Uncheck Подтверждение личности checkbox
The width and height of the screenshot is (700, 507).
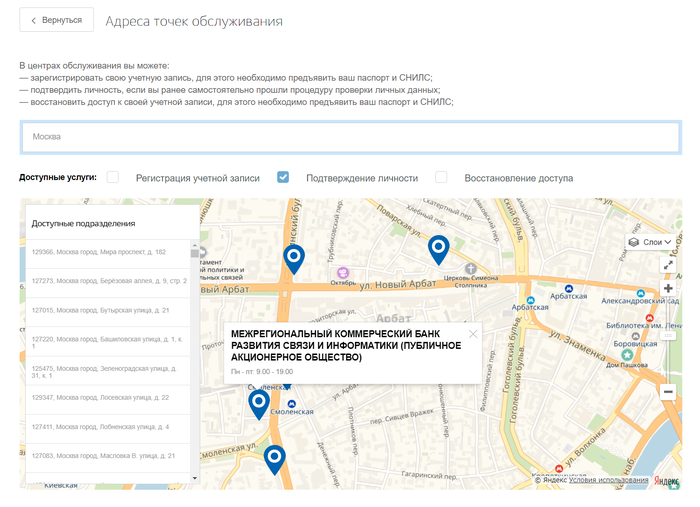pyautogui.click(x=283, y=177)
